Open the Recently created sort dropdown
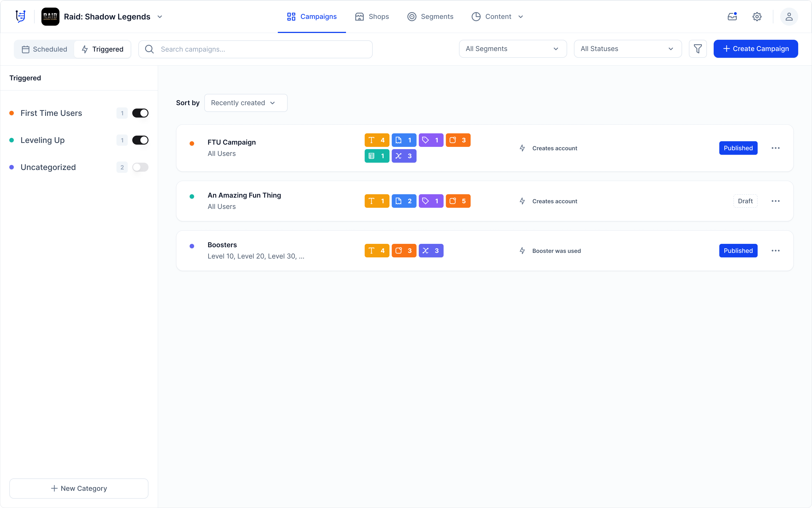This screenshot has height=508, width=812. 245,103
